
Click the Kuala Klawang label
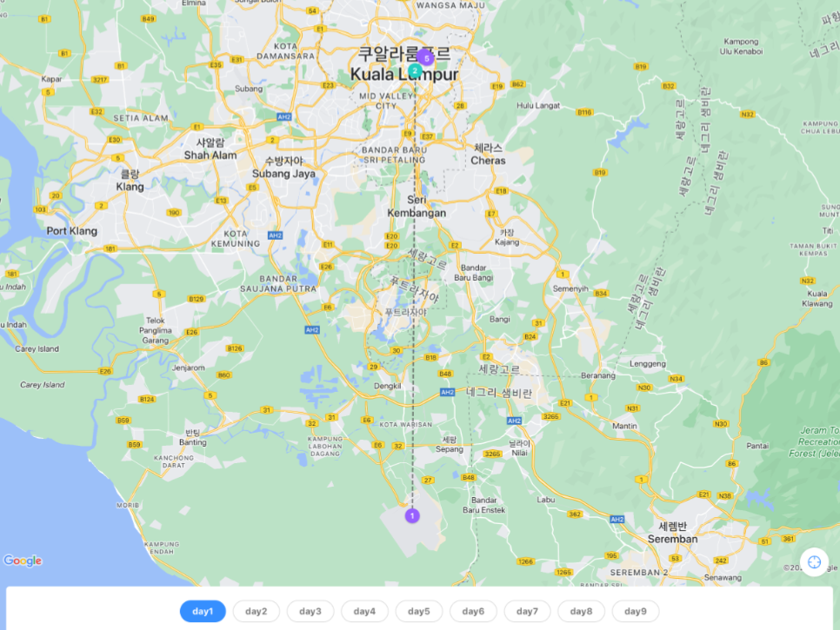pos(817,298)
